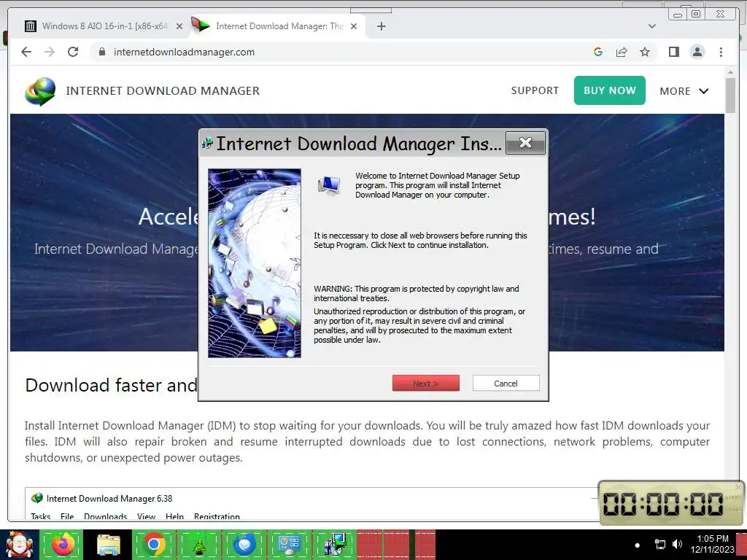Bookmark this page with the star icon
The height and width of the screenshot is (560, 747).
coord(645,52)
